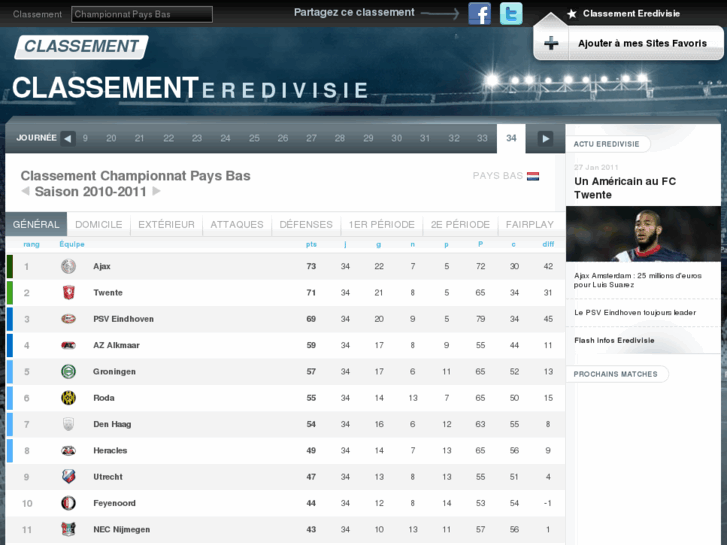The image size is (727, 545).
Task: Switch to the Extérieur tab
Action: [x=166, y=224]
